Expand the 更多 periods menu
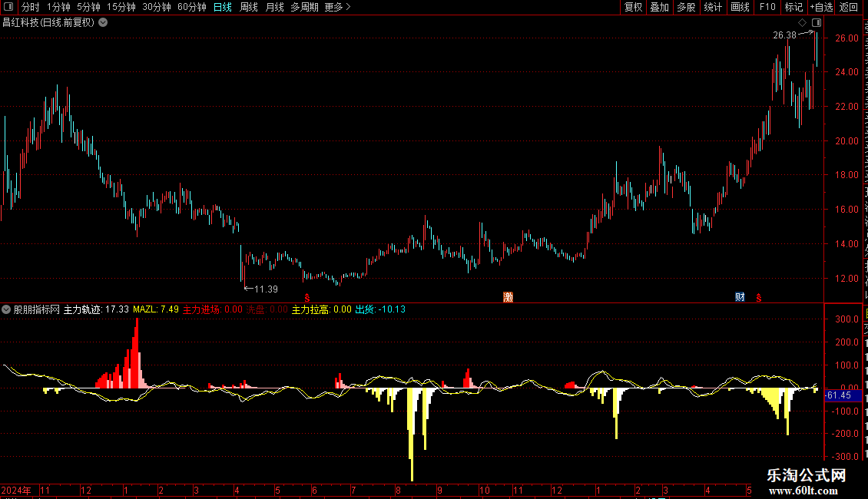 tap(337, 7)
